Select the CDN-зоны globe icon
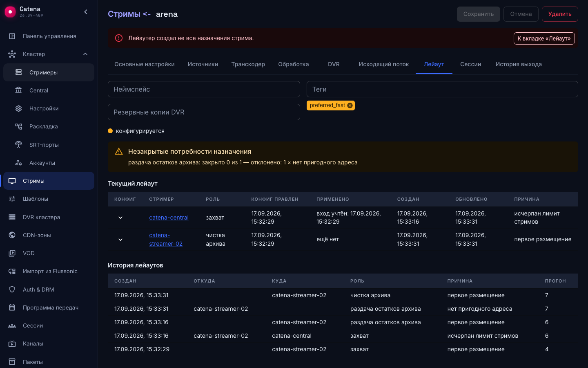Image resolution: width=588 pixels, height=368 pixels. [12, 235]
